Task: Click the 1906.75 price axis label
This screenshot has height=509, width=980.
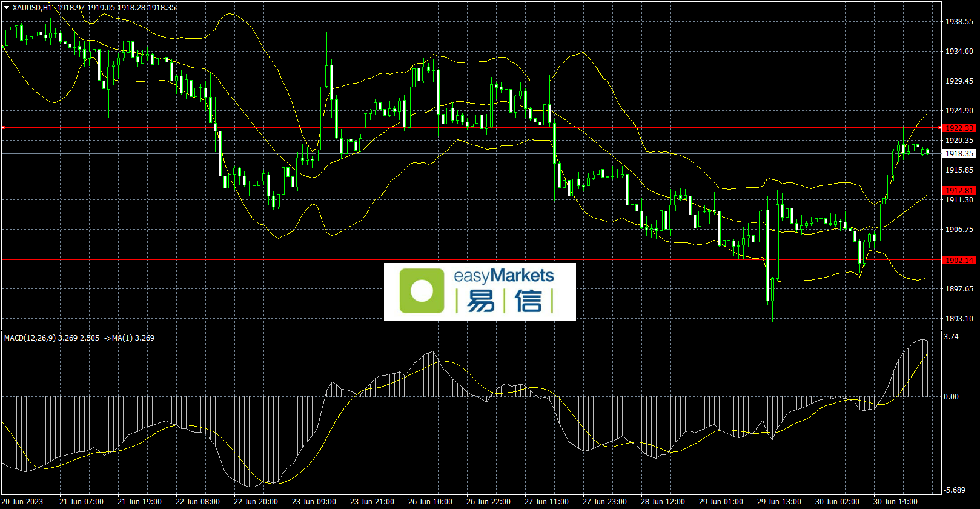Action: [959, 230]
